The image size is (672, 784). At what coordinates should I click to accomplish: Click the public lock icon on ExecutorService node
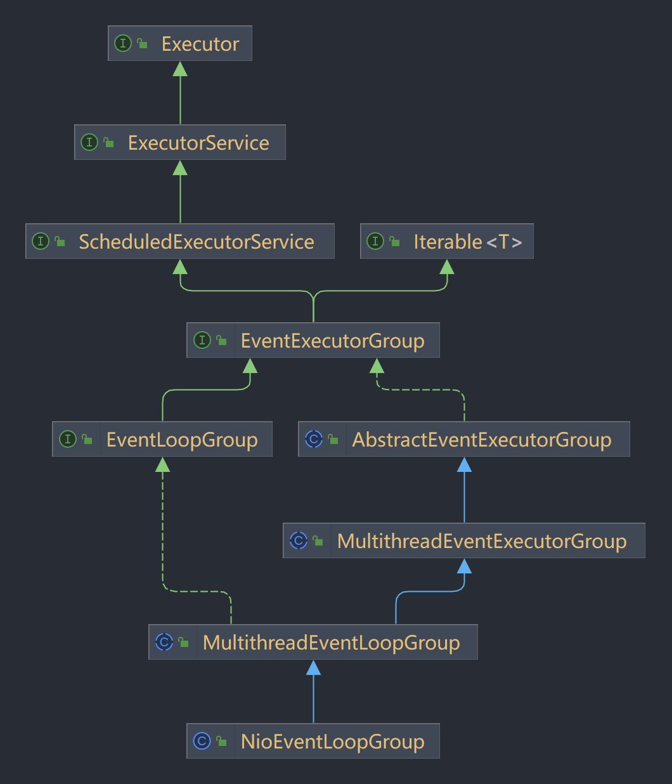109,142
